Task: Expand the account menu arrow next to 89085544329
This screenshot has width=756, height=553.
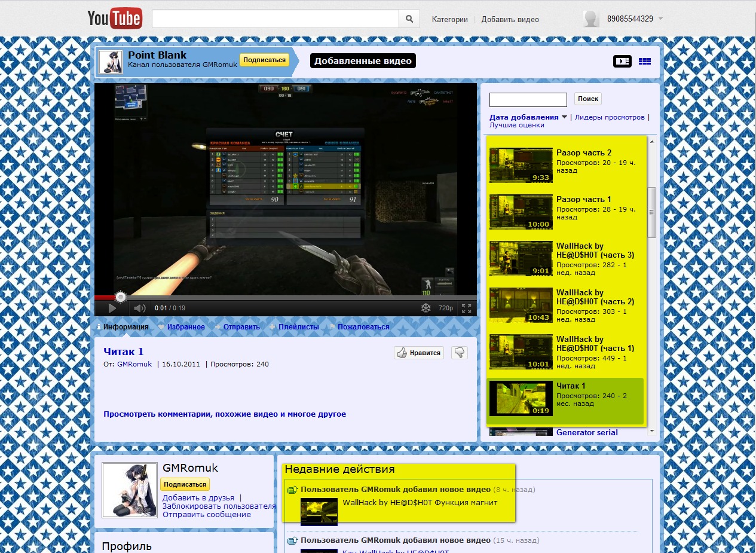Action: click(x=660, y=19)
